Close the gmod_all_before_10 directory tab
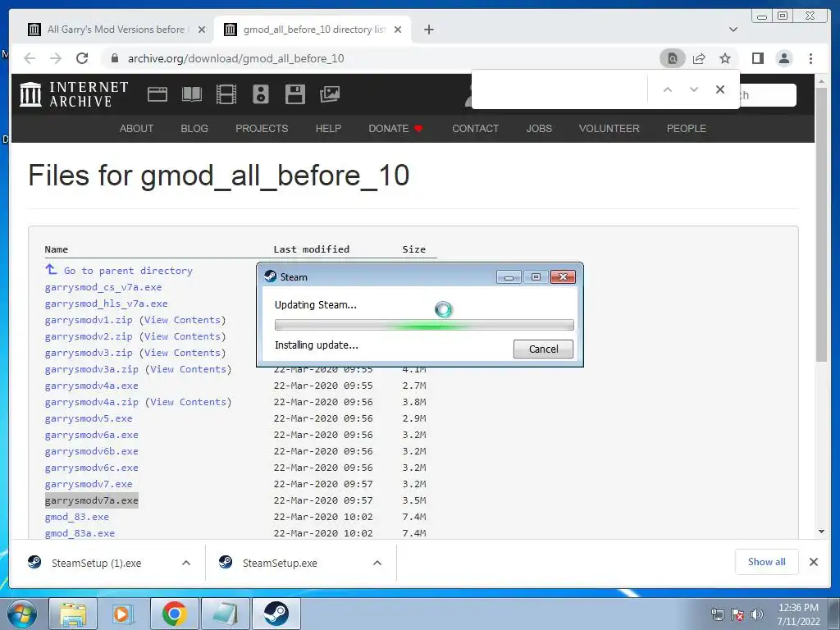The width and height of the screenshot is (840, 630). click(x=398, y=30)
